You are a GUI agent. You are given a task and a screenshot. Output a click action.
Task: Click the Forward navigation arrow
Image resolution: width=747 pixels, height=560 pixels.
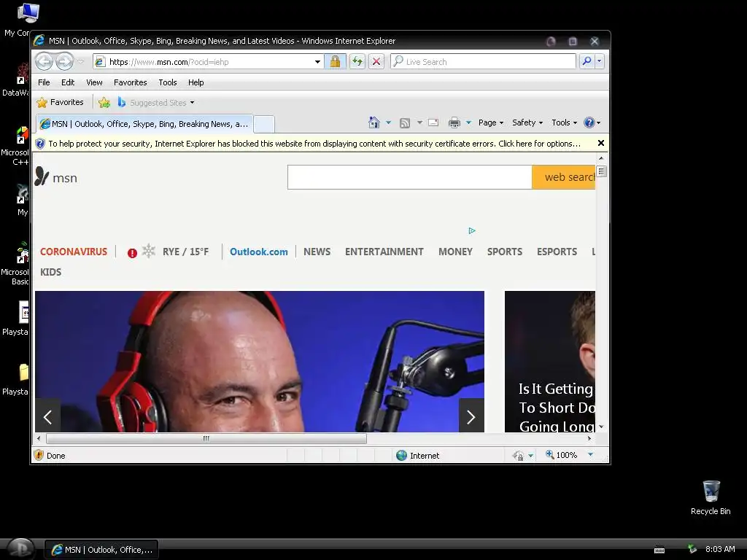(x=64, y=61)
